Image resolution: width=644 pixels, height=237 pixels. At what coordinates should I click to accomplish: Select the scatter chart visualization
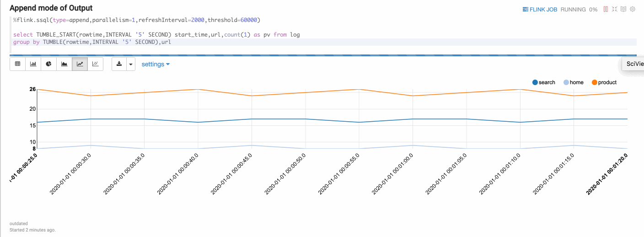coord(95,64)
